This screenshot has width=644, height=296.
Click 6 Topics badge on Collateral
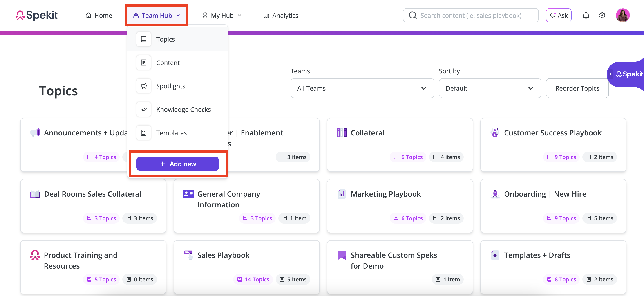pos(408,157)
